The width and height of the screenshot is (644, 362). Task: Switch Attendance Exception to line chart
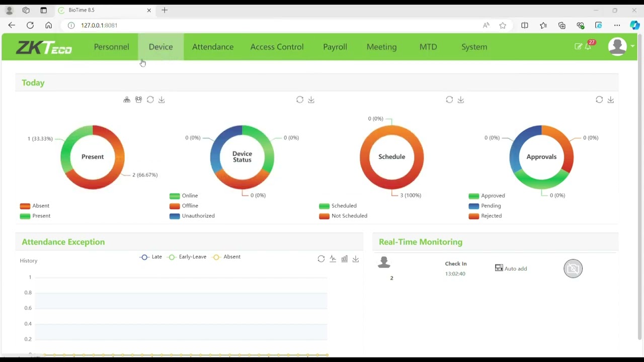point(333,258)
